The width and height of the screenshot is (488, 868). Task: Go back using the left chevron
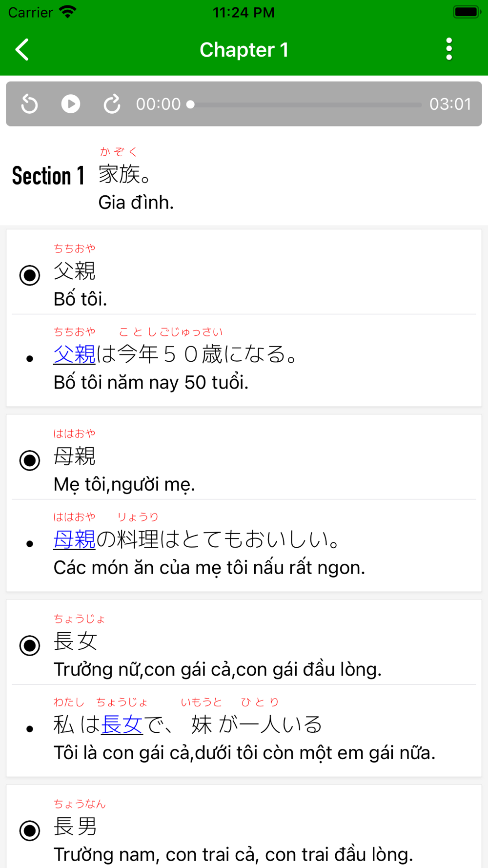[x=22, y=49]
